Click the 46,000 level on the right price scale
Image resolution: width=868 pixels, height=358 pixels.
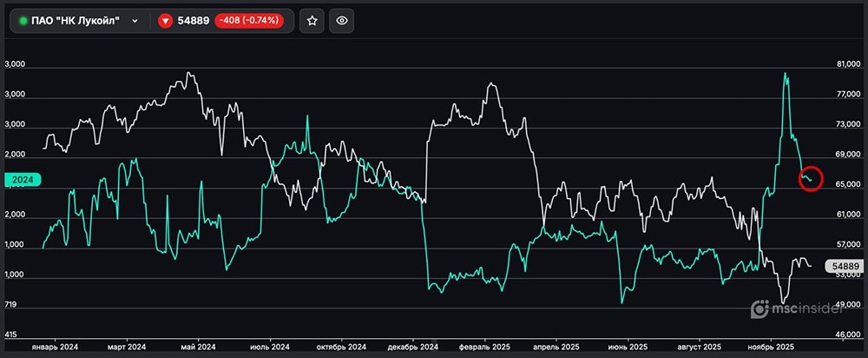click(x=845, y=335)
